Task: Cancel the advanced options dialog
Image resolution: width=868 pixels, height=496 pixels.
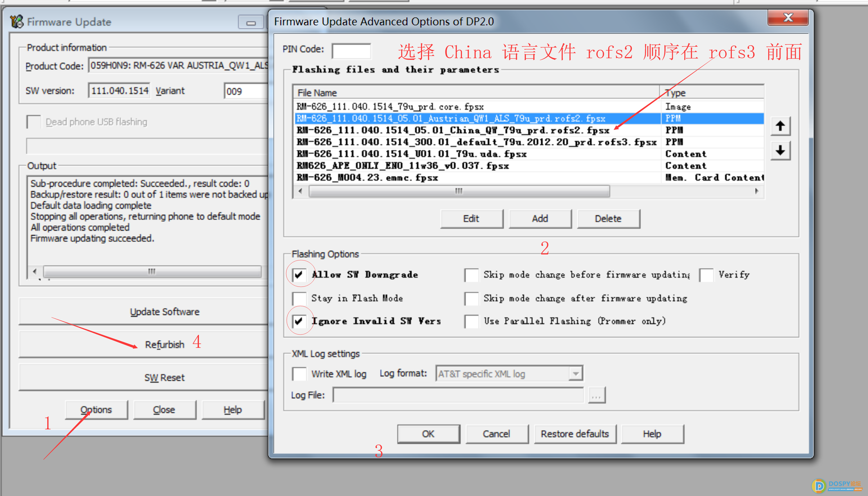Action: pyautogui.click(x=497, y=434)
